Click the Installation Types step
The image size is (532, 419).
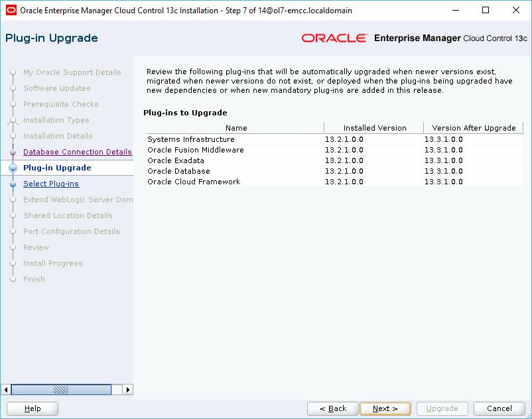[56, 120]
